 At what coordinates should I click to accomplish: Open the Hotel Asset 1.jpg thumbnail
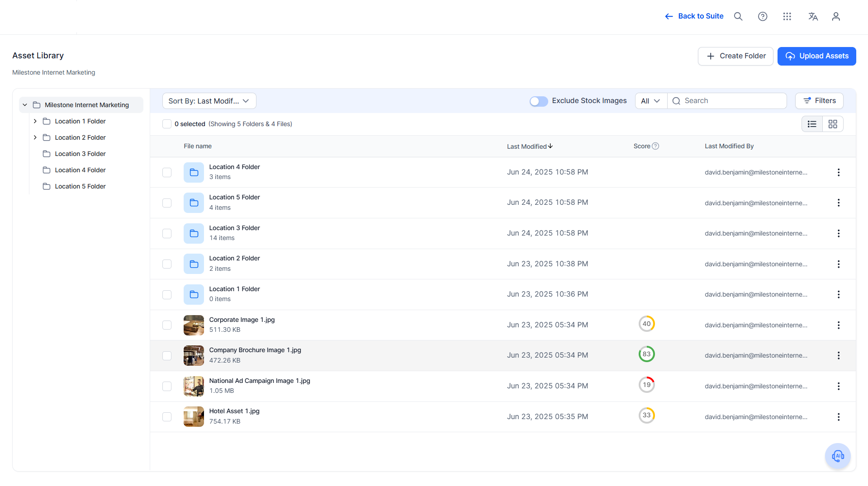194,417
